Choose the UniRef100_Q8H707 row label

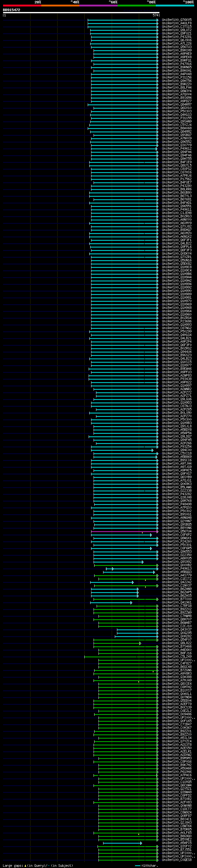[x=177, y=619]
